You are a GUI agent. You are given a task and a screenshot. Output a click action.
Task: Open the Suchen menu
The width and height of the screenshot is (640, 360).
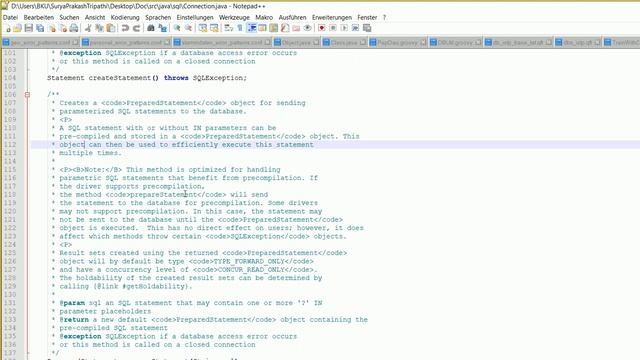click(x=69, y=18)
